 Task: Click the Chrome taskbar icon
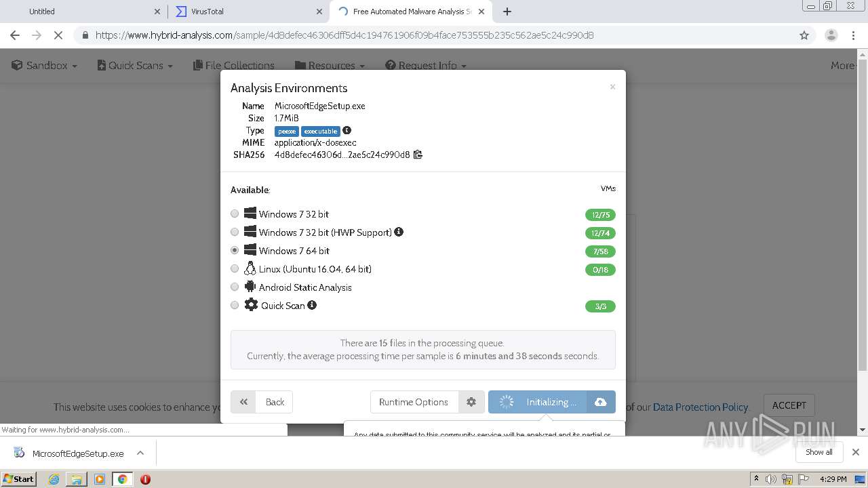[122, 479]
